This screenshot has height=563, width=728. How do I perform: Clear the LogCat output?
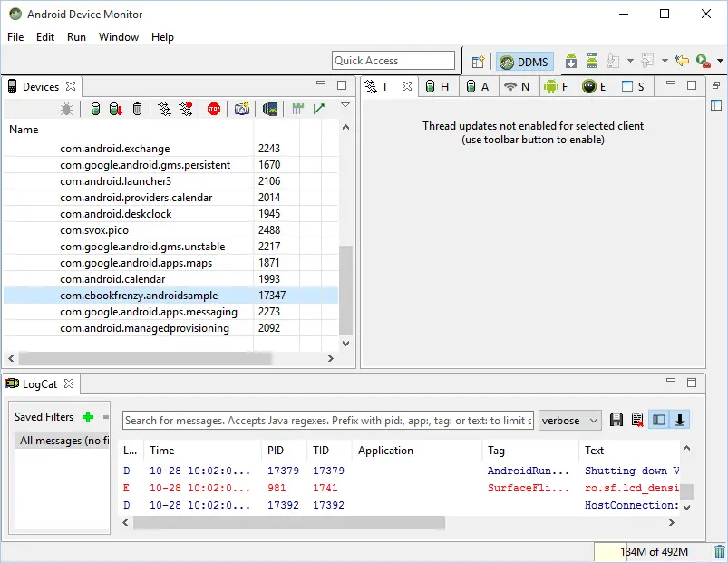coord(637,420)
